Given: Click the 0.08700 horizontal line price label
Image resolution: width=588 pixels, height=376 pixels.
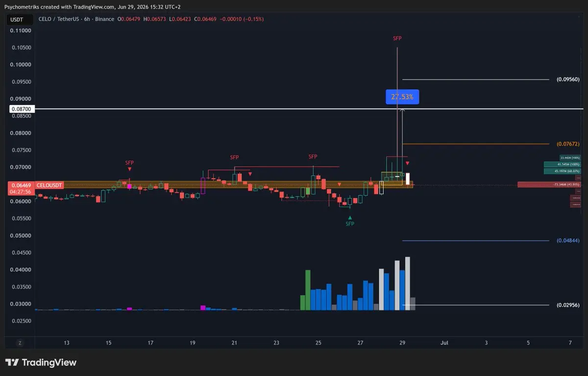Looking at the screenshot, I should pos(22,108).
